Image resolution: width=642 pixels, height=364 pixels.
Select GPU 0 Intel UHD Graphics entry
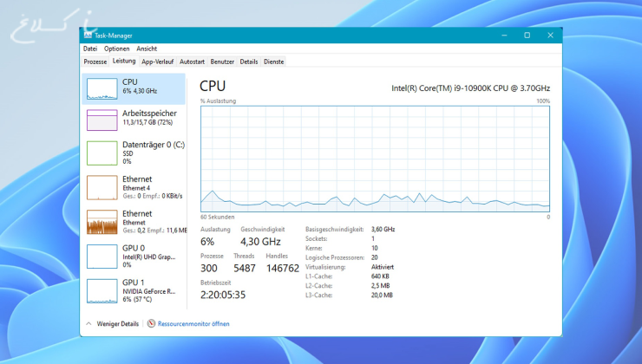point(134,257)
